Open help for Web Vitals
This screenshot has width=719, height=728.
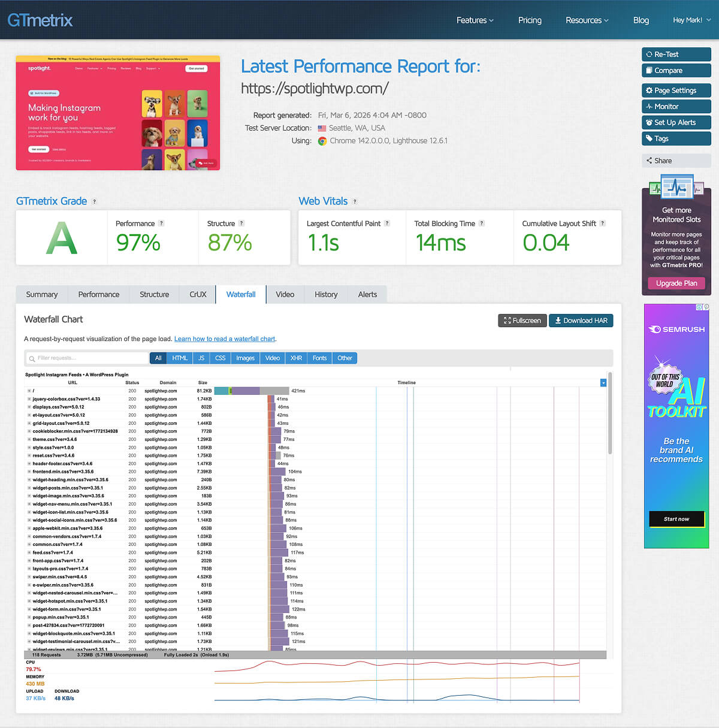click(x=355, y=202)
